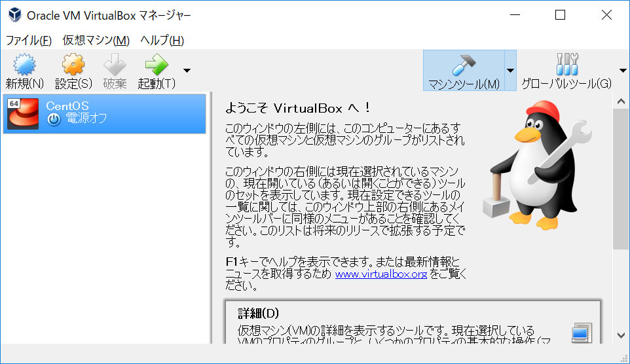
Task: Minimize the VirtualBox Manager window
Action: point(515,15)
